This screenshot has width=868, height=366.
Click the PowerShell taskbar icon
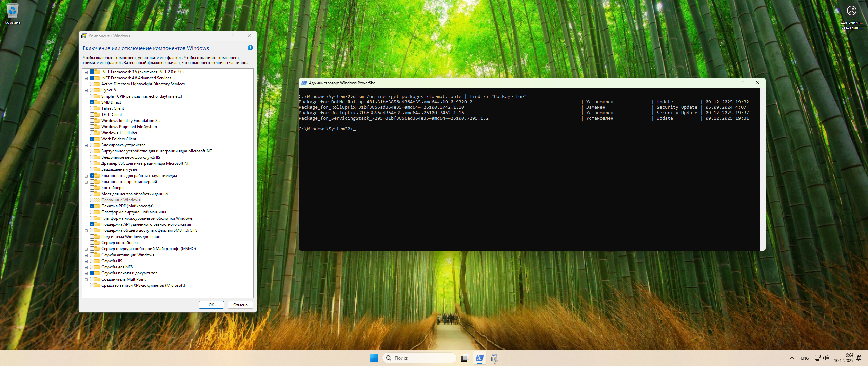479,358
